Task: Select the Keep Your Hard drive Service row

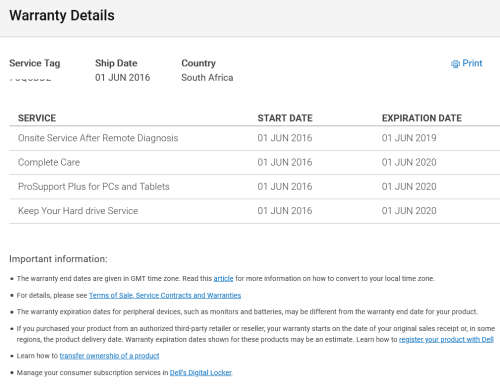Action: pos(254,211)
